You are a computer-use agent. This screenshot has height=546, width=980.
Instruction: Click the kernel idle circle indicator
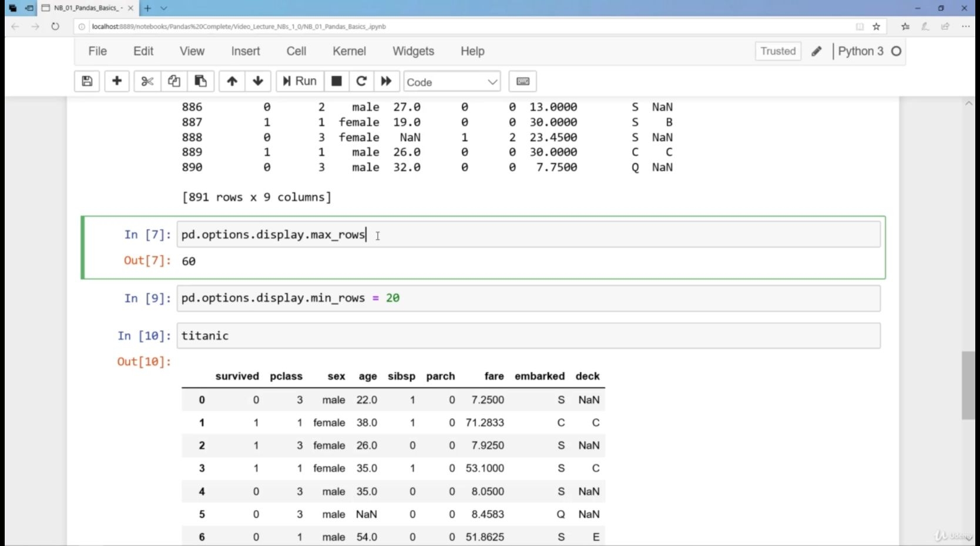(x=896, y=51)
